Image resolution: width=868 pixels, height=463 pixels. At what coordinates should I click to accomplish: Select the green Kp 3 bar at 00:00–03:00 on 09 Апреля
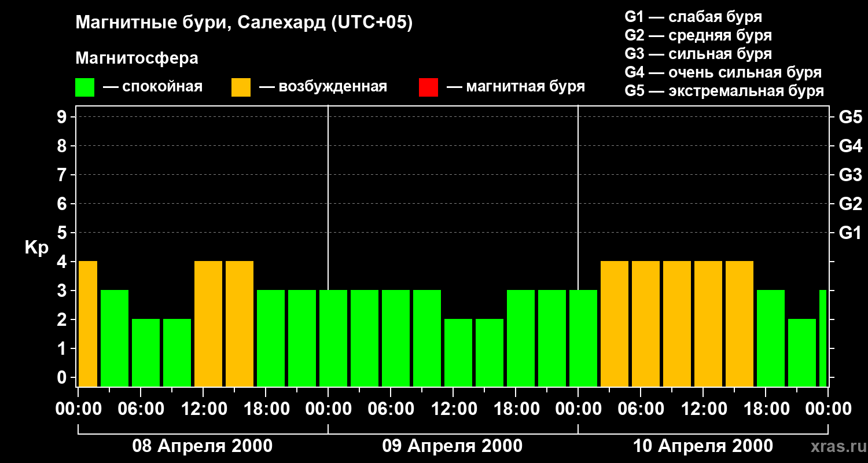tap(333, 338)
